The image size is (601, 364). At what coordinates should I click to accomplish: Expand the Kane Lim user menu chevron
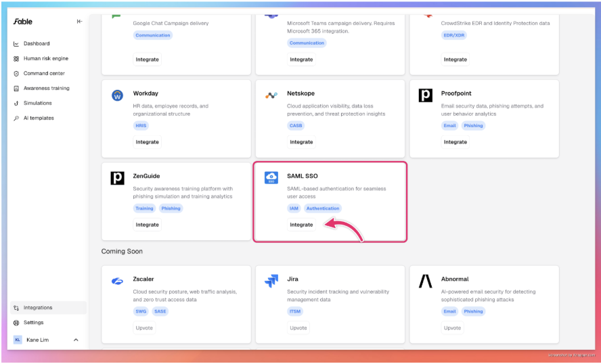(76, 340)
